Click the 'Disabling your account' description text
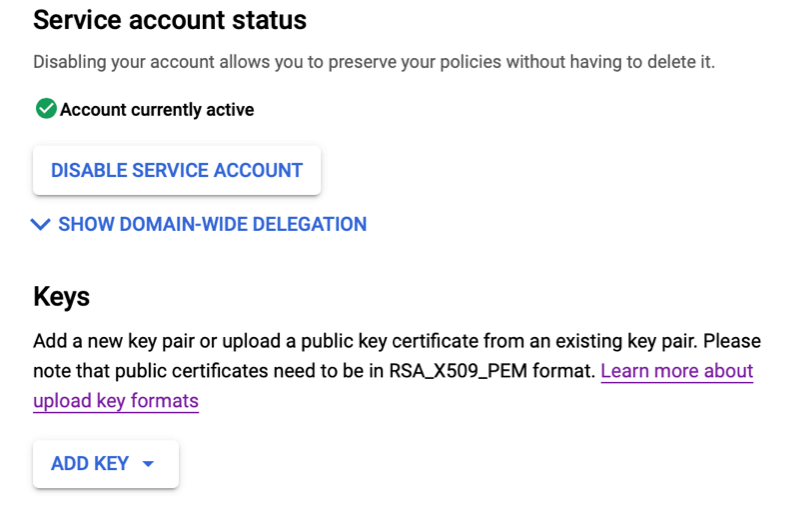 click(130, 62)
